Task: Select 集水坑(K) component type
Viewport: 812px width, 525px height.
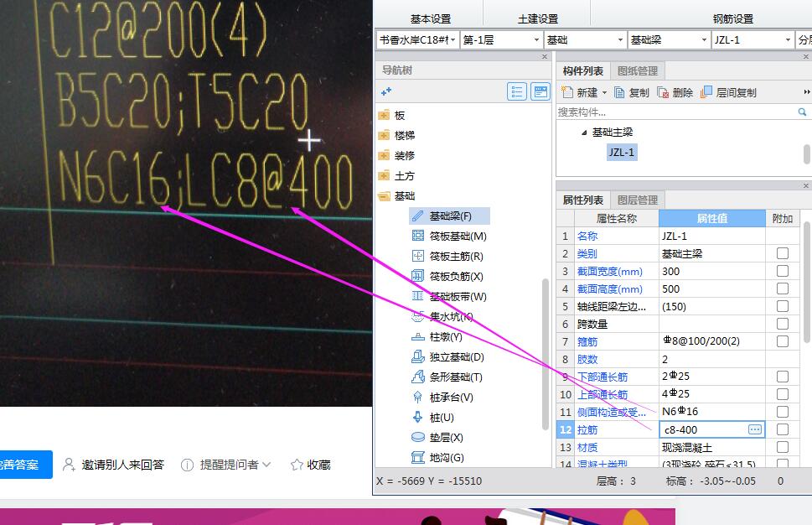Action: pos(442,317)
